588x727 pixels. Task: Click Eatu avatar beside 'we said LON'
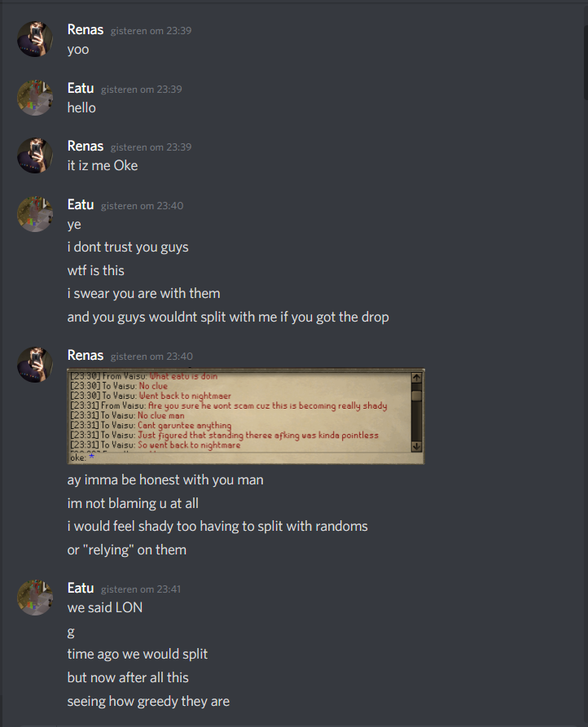point(35,598)
